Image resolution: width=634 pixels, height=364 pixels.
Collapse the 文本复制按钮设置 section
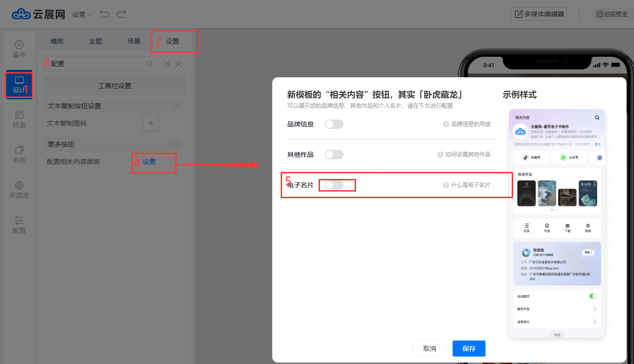[176, 106]
